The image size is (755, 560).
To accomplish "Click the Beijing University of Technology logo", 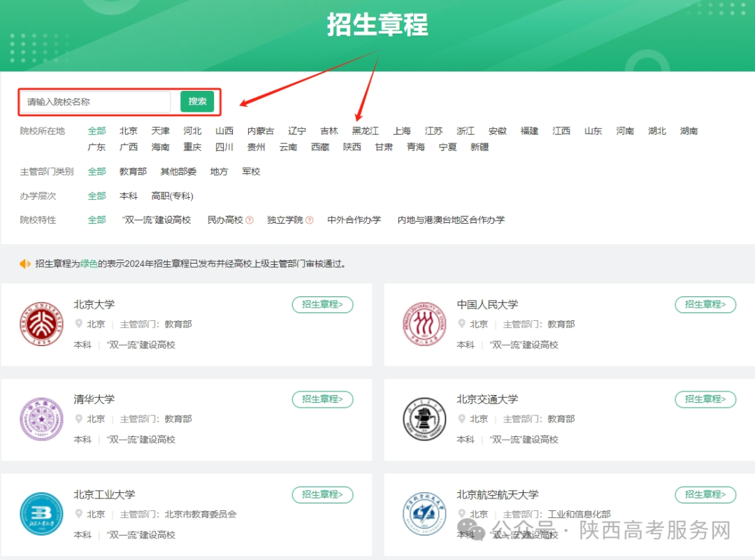I will click(41, 514).
